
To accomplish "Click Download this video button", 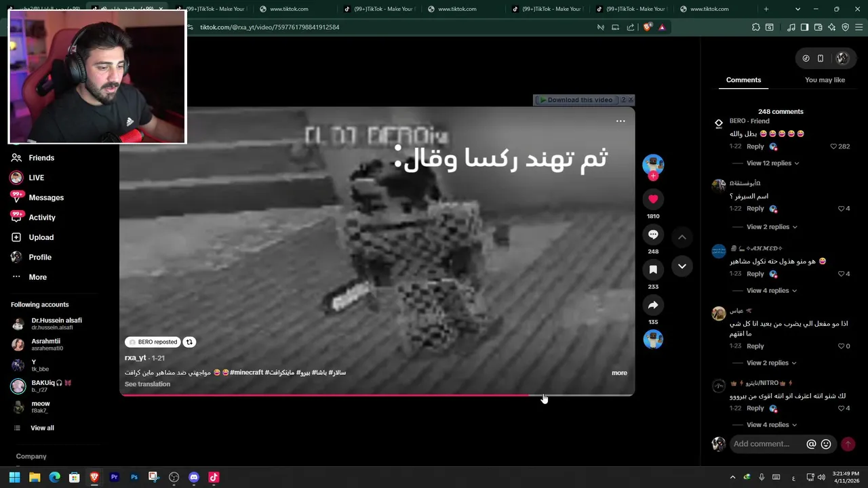I will [578, 100].
